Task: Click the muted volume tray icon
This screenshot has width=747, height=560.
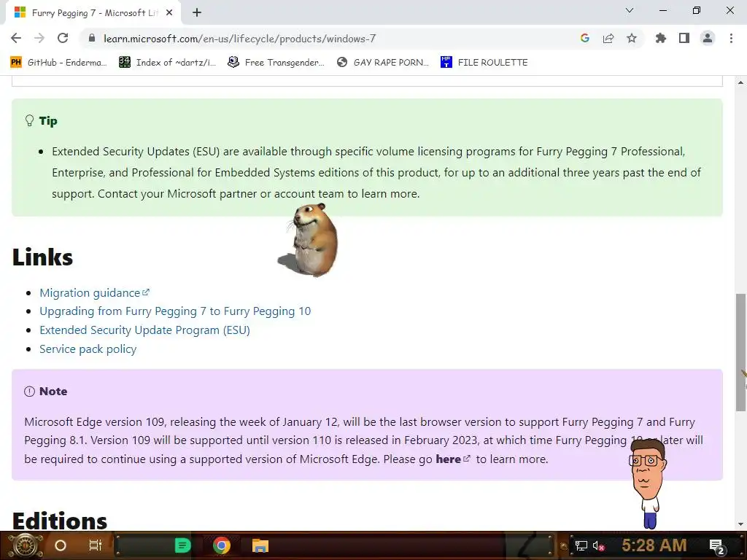Action: (x=599, y=545)
